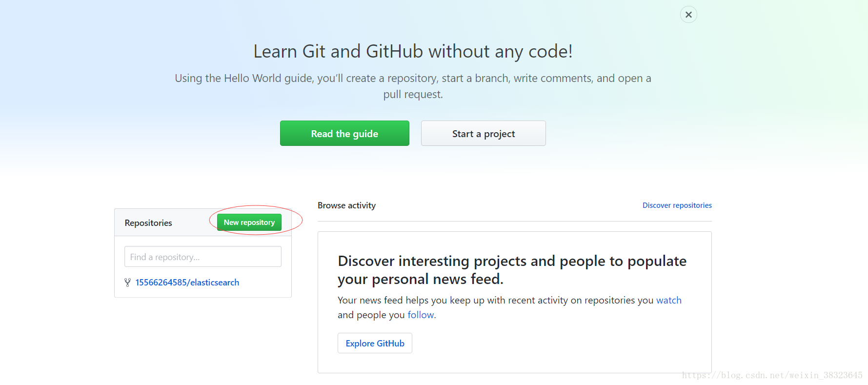Screen dimensions: 868x385
Task: Open the watch link in news feed text
Action: (668, 300)
